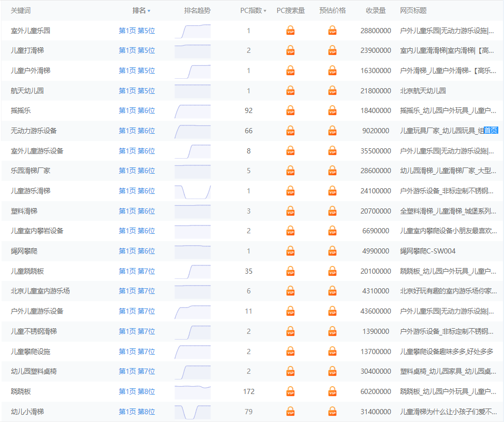
Task: View ranking trend chart for 幼儿小滑梯
Action: click(x=193, y=412)
